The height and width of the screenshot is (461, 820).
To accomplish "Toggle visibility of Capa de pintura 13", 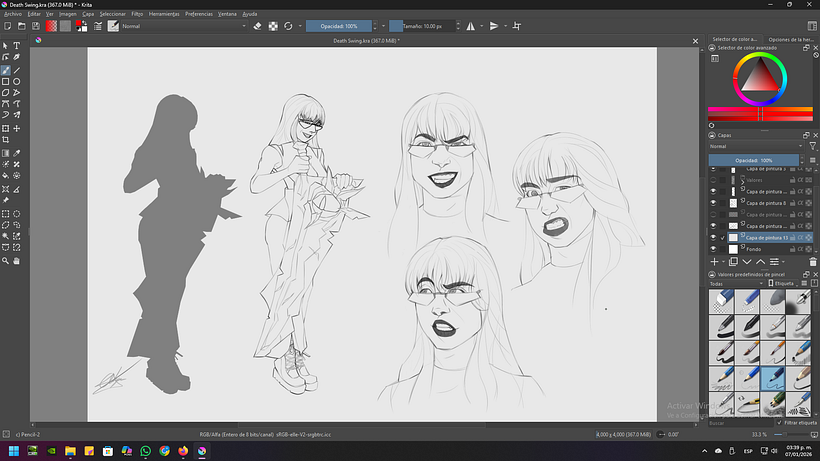I will tap(714, 238).
